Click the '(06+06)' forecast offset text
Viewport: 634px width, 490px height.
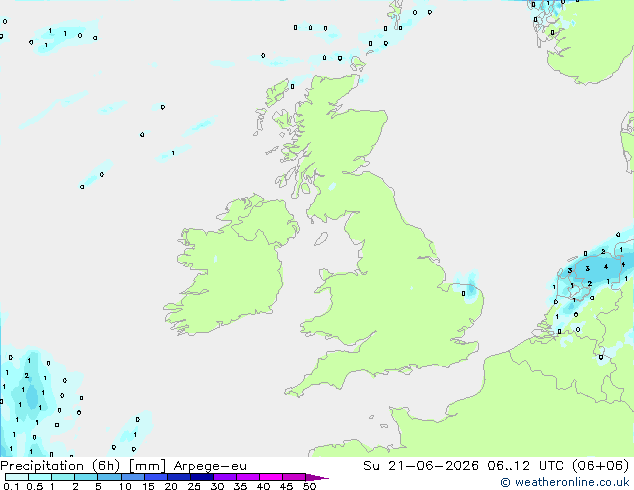pyautogui.click(x=600, y=465)
